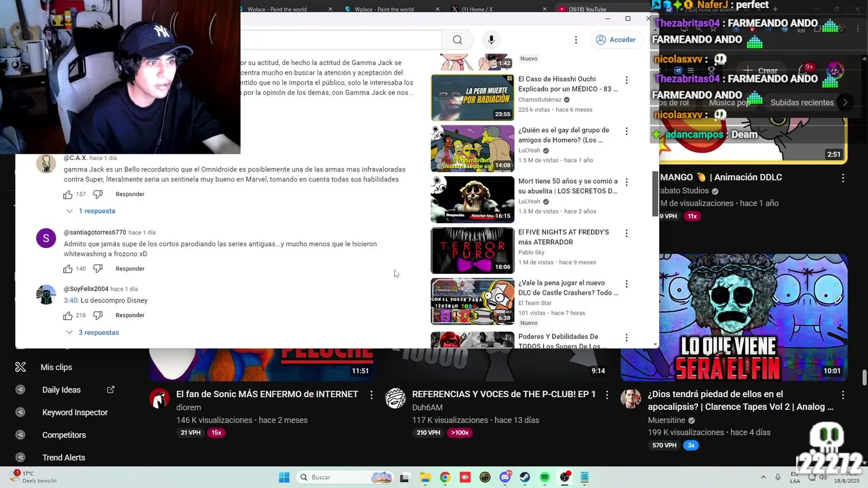Show hidden icons in system tray

point(764,477)
